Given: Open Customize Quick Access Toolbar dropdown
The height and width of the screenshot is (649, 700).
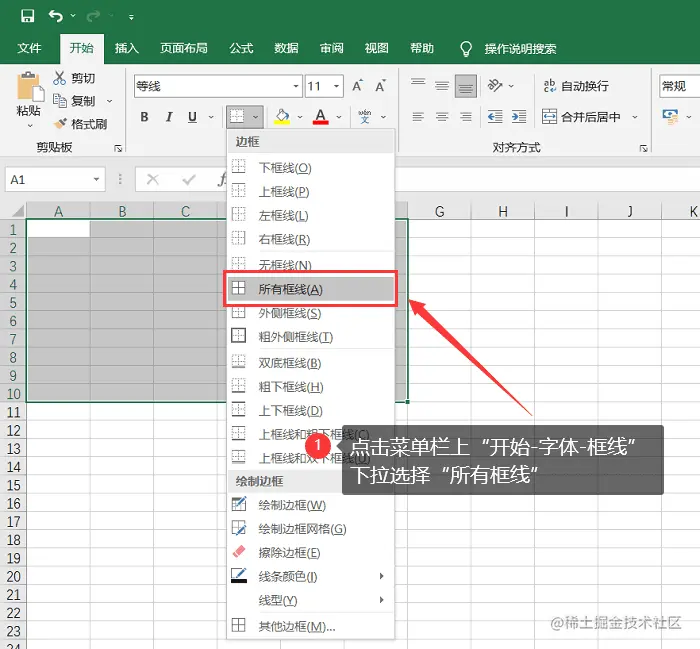Looking at the screenshot, I should tap(131, 17).
